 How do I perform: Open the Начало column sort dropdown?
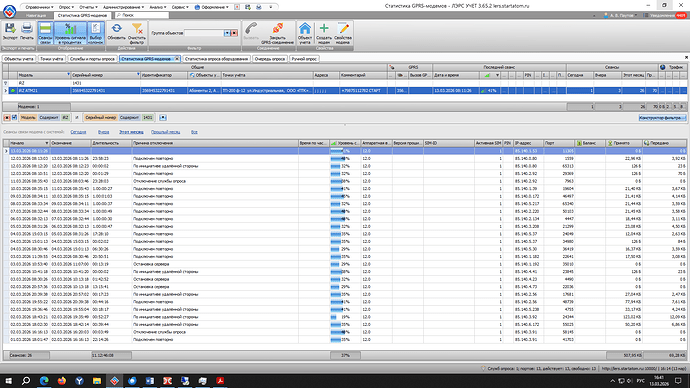[46, 143]
